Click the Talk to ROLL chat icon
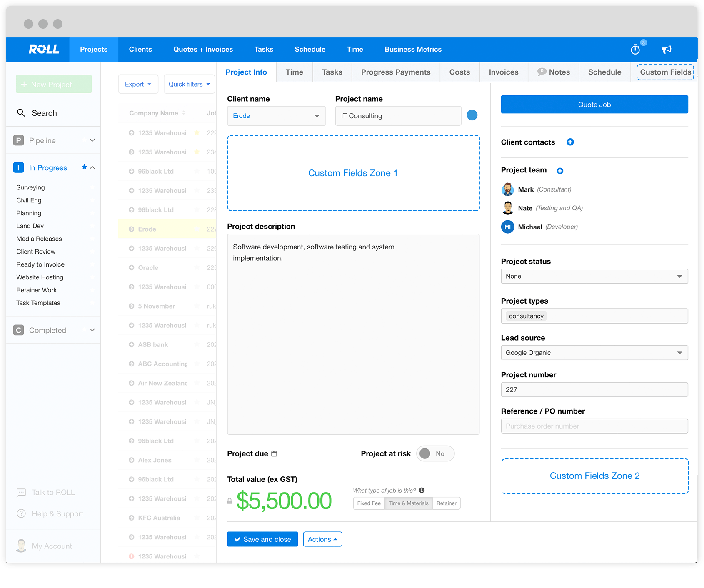Viewport: 704px width, 588px height. coord(21,493)
